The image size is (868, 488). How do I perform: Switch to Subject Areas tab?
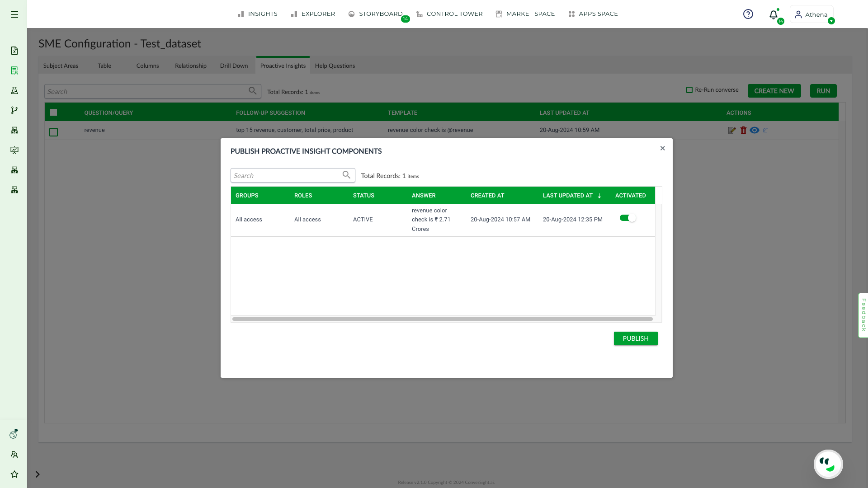[x=61, y=66]
